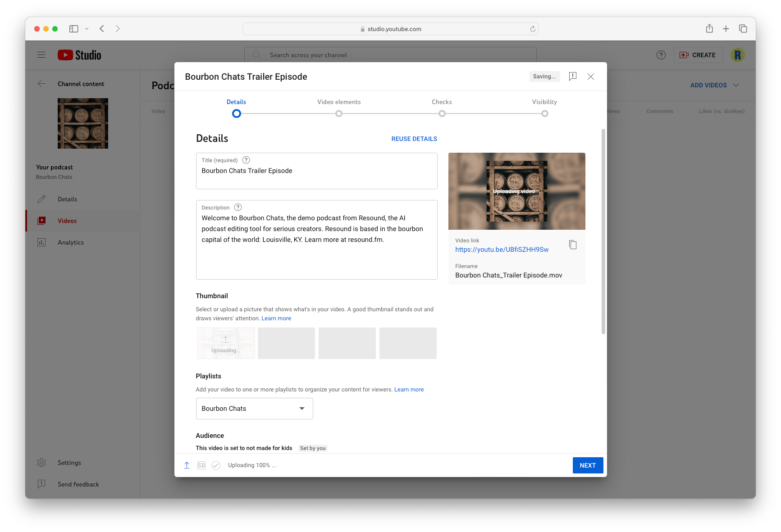Viewport: 781px width, 532px height.
Task: Copy the video link using copy icon
Action: pos(572,245)
